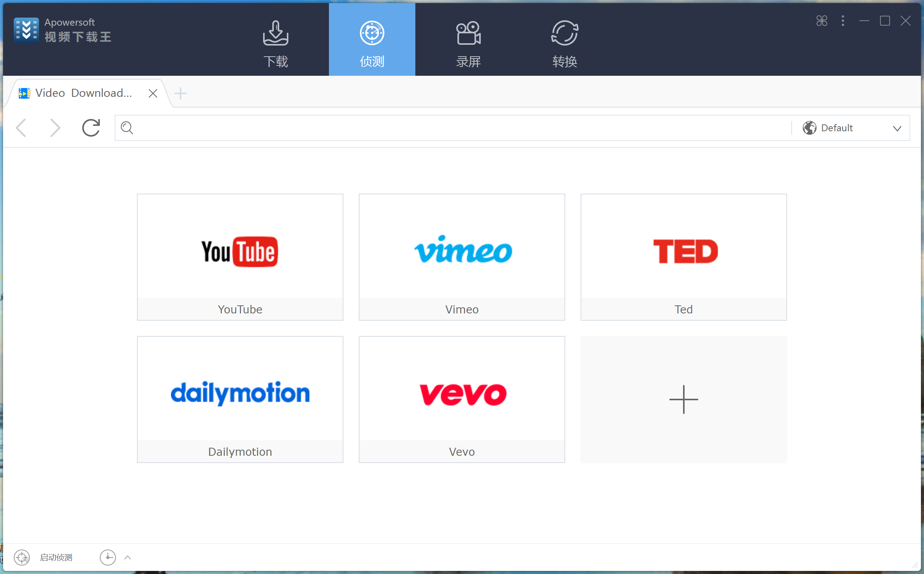Click the Vimeo label text
This screenshot has height=574, width=924.
tap(462, 309)
